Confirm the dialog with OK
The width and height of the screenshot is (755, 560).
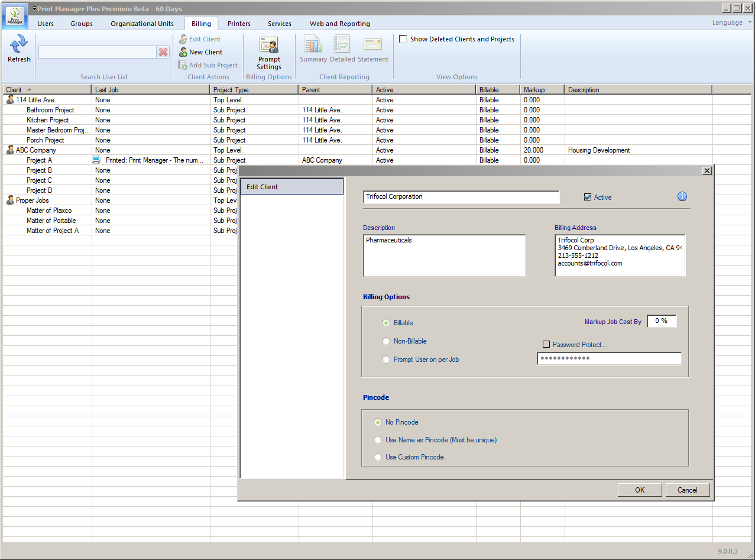pyautogui.click(x=640, y=490)
